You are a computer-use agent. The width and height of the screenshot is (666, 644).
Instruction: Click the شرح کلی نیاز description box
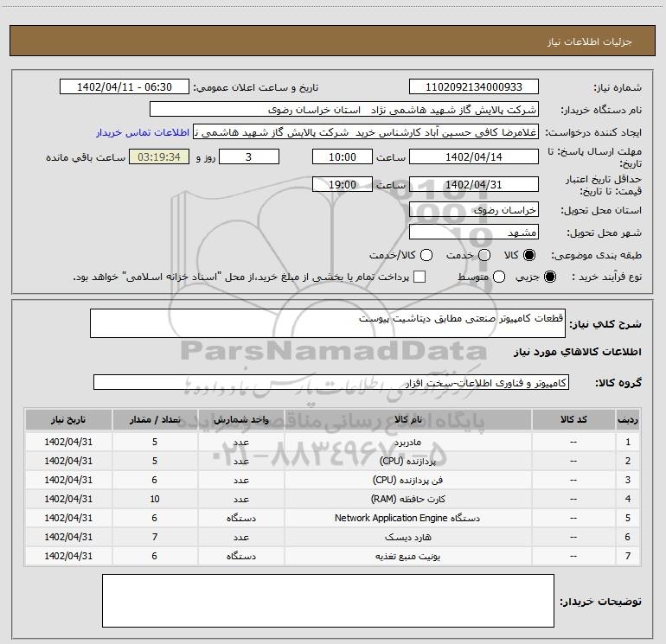click(x=328, y=323)
